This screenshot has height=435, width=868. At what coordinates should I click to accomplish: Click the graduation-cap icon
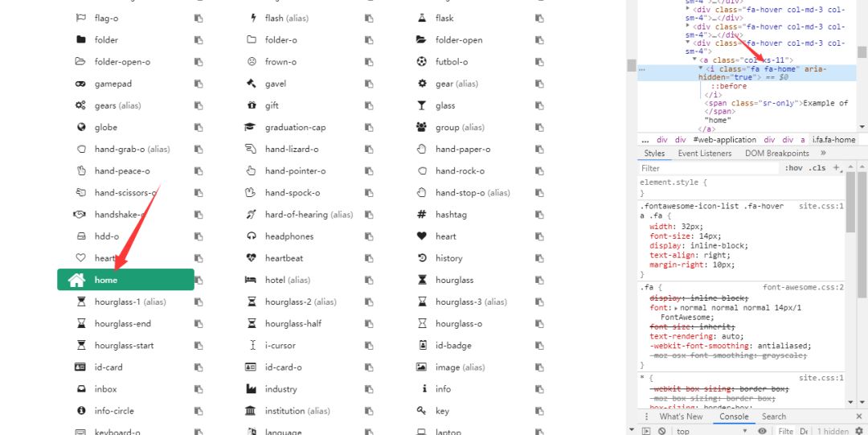pos(250,128)
